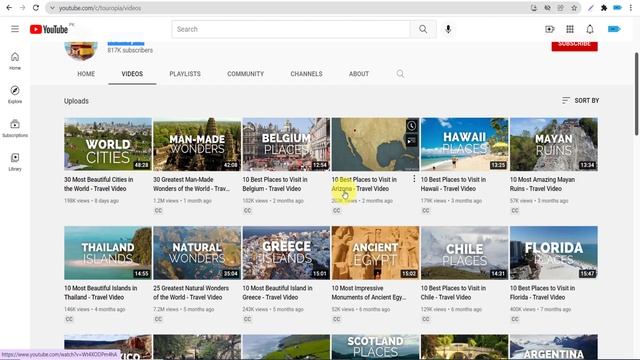This screenshot has height=360, width=640.
Task: Switch to the channel HOME tab
Action: 86,74
